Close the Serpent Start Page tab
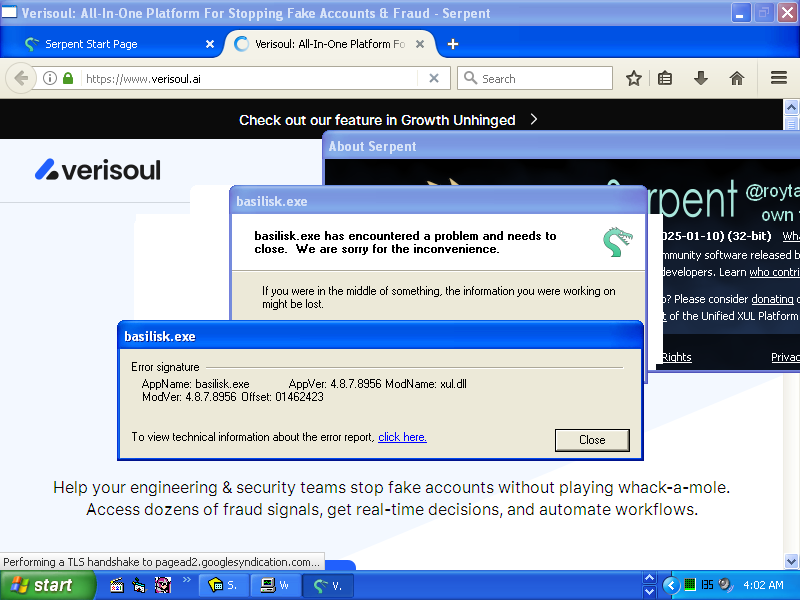 point(210,44)
